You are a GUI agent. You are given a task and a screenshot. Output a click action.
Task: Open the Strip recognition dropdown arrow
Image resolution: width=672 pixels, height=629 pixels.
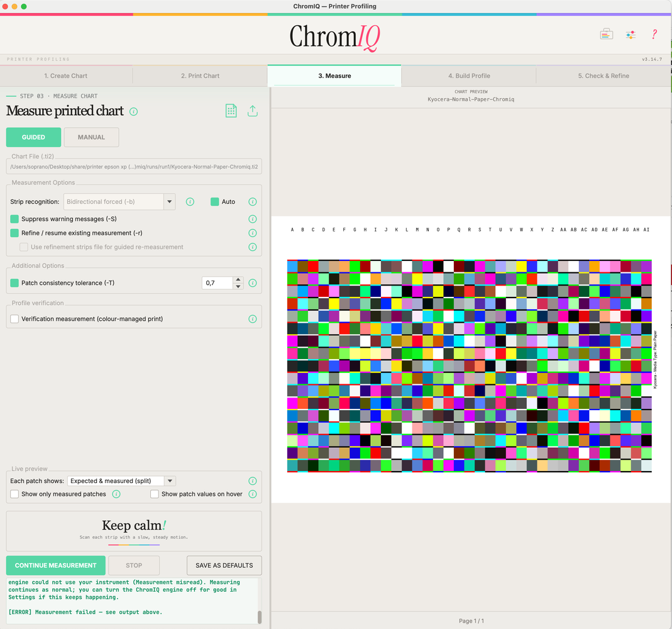pos(169,201)
